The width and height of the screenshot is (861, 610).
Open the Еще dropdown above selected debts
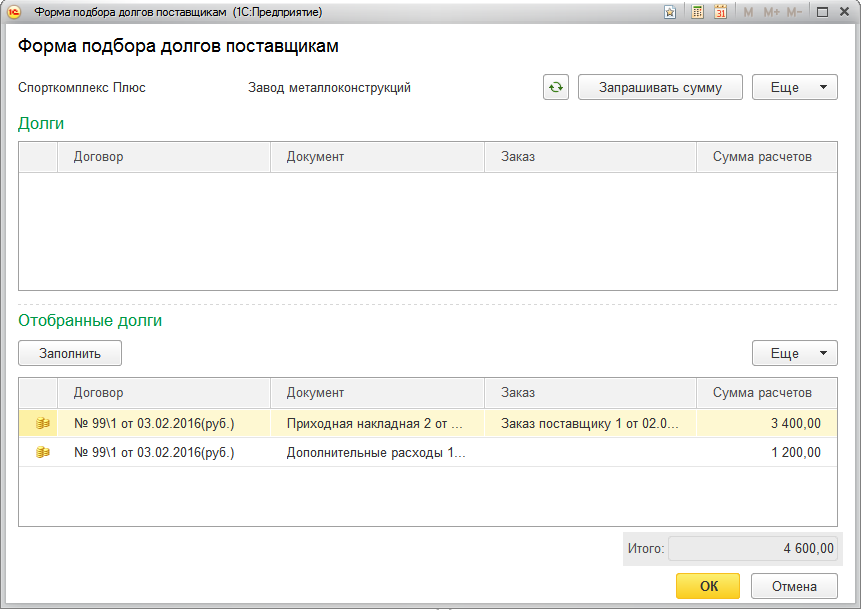pyautogui.click(x=795, y=353)
